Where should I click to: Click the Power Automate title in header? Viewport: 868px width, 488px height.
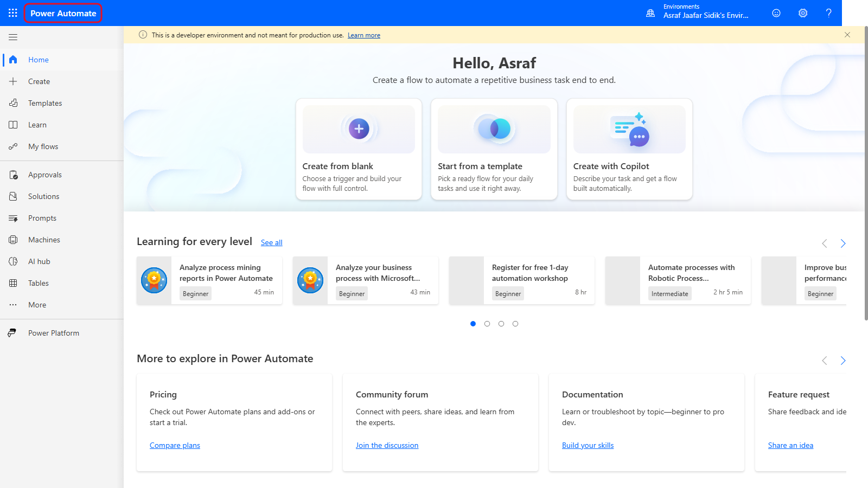63,13
